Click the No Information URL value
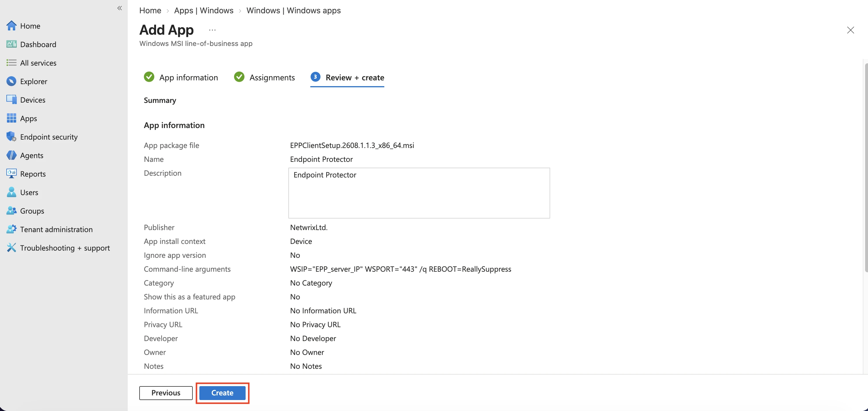The width and height of the screenshot is (868, 411). pos(323,310)
